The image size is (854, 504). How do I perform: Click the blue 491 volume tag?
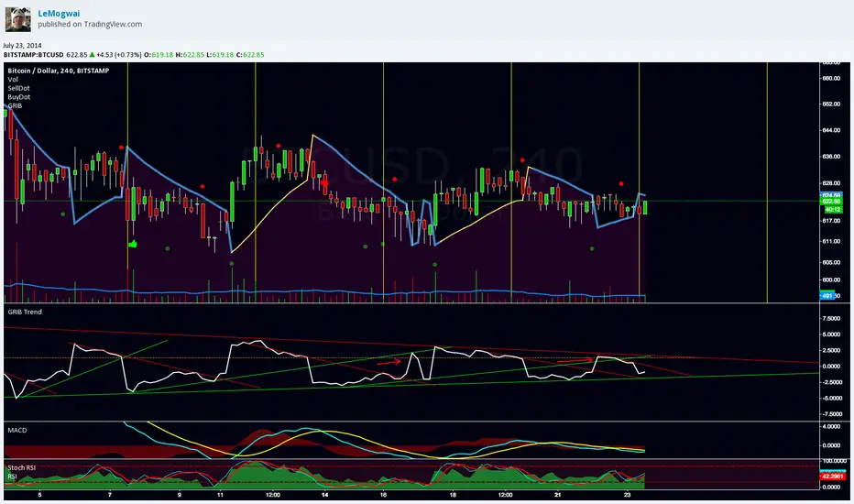click(827, 295)
